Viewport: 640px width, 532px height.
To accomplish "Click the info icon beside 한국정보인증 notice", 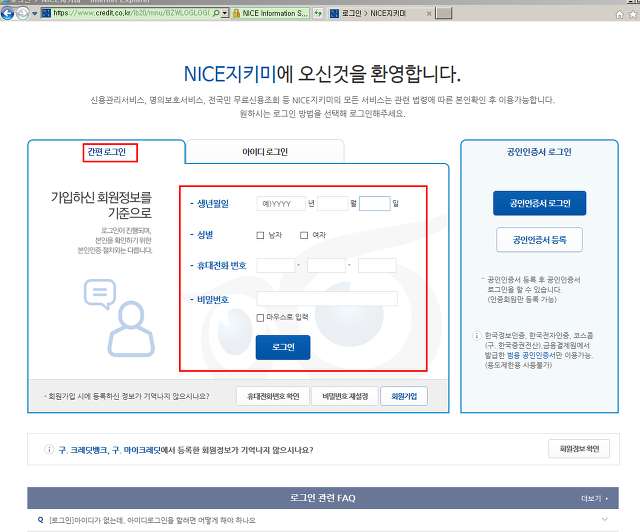I will coord(476,336).
